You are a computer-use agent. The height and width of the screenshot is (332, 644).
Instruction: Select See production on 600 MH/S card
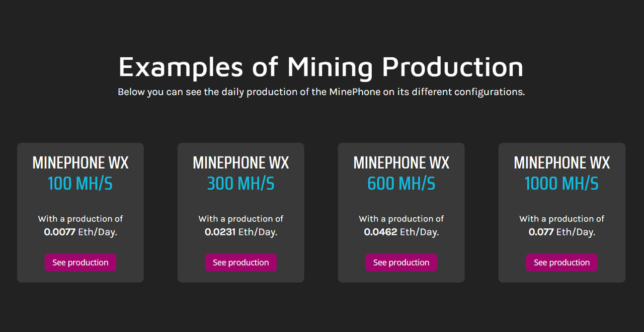click(x=401, y=263)
